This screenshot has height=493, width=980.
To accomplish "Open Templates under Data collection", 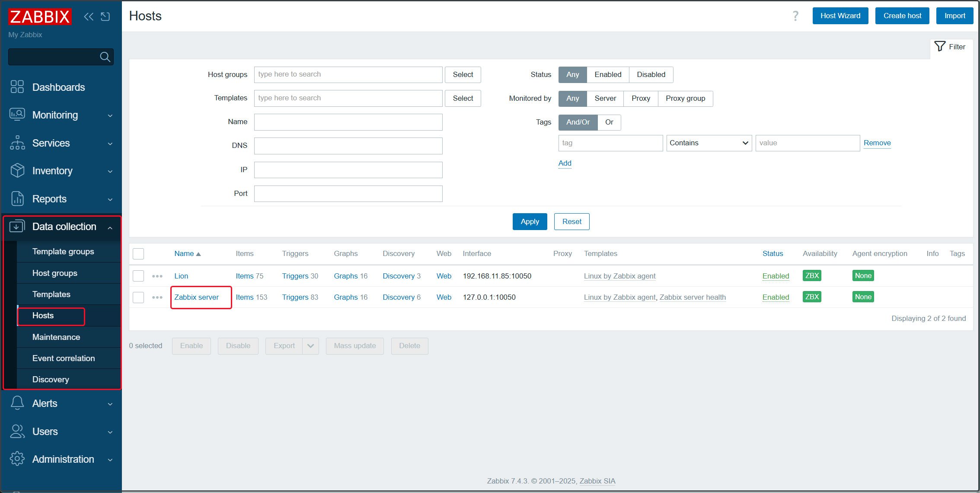I will pos(51,294).
